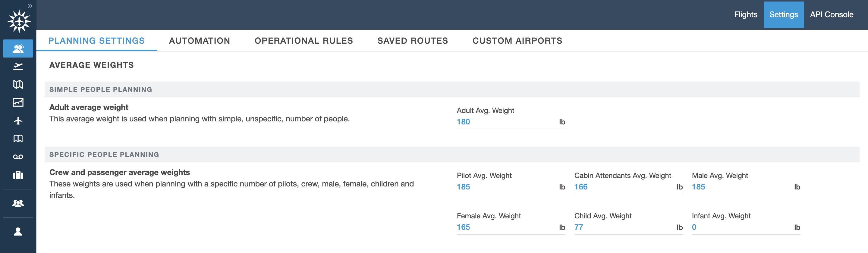Open the suitcase icon in sidebar
The height and width of the screenshot is (253, 868).
click(18, 175)
